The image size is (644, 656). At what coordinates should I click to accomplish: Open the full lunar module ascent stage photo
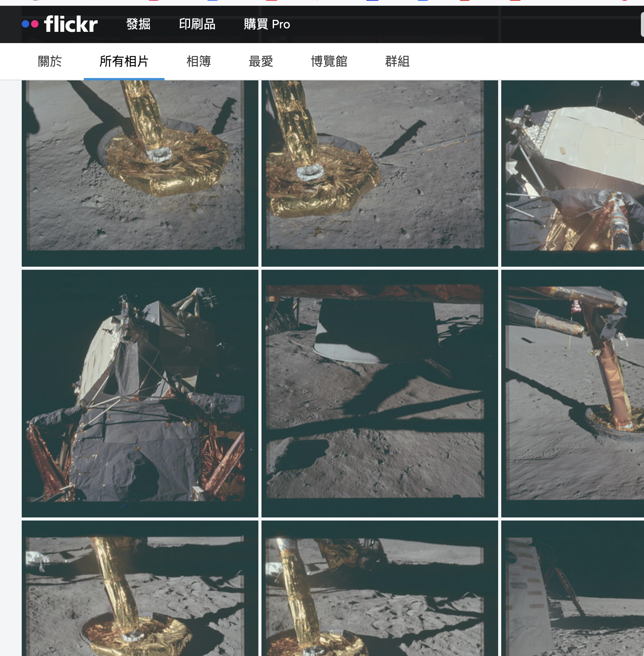tap(140, 394)
